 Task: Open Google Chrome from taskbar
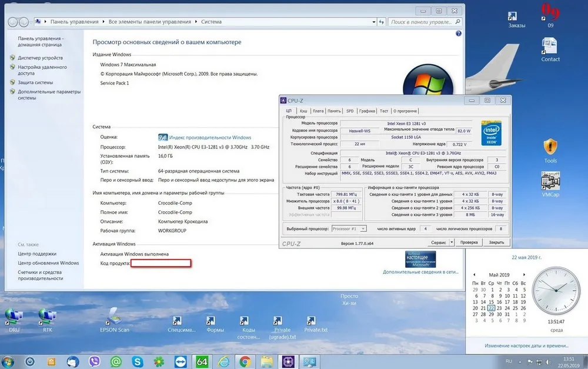[x=245, y=361]
